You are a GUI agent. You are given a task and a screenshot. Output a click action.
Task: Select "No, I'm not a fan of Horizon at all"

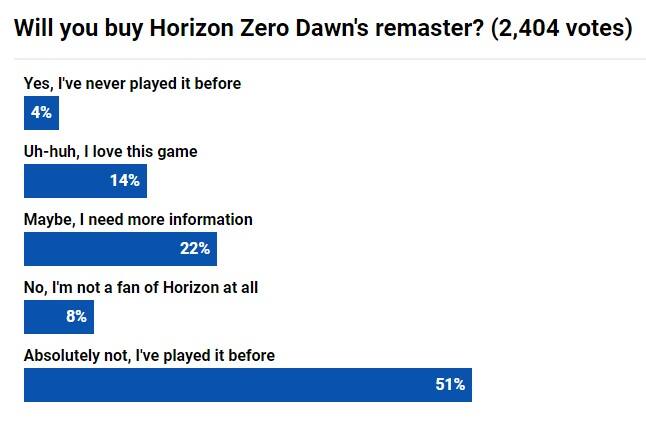pos(147,288)
